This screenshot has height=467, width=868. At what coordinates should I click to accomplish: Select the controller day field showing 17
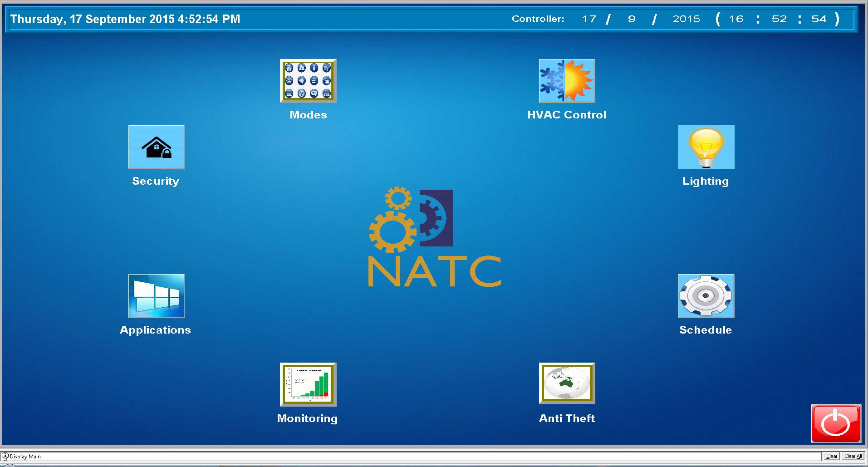click(589, 19)
